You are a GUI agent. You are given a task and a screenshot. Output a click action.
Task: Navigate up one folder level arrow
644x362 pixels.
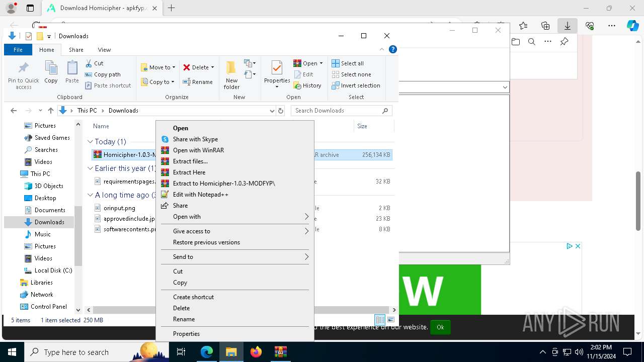click(x=50, y=111)
